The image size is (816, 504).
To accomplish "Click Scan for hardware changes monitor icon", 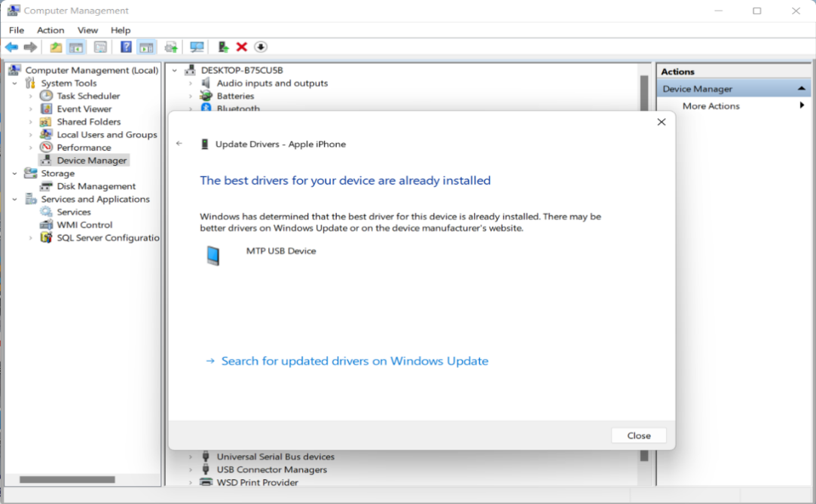I will tap(197, 47).
